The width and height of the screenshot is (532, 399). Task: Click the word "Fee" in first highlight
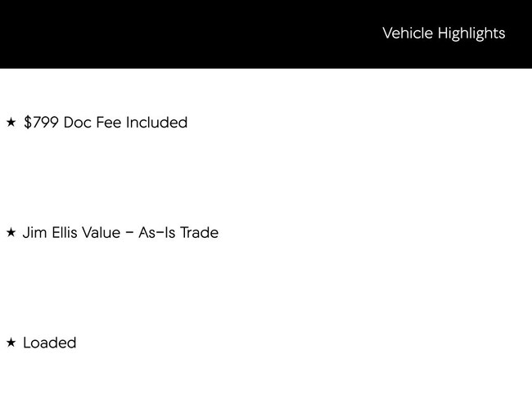point(109,123)
